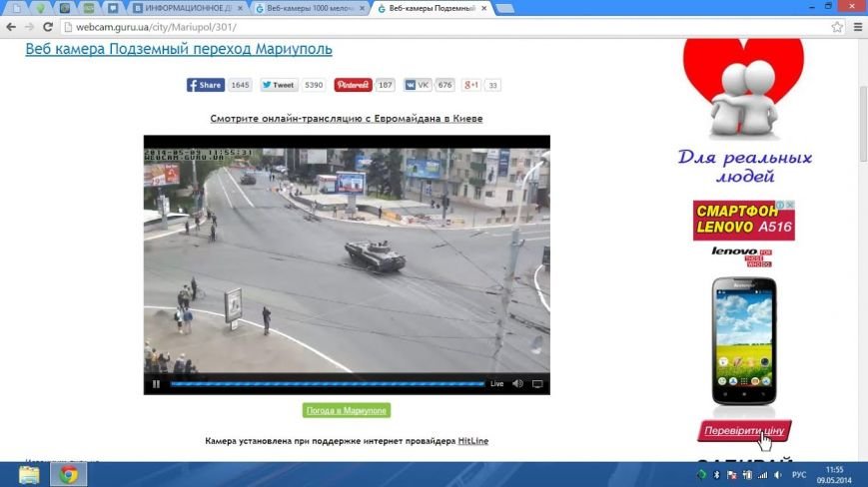Close the Веб-камеры 1000 tab

[362, 8]
